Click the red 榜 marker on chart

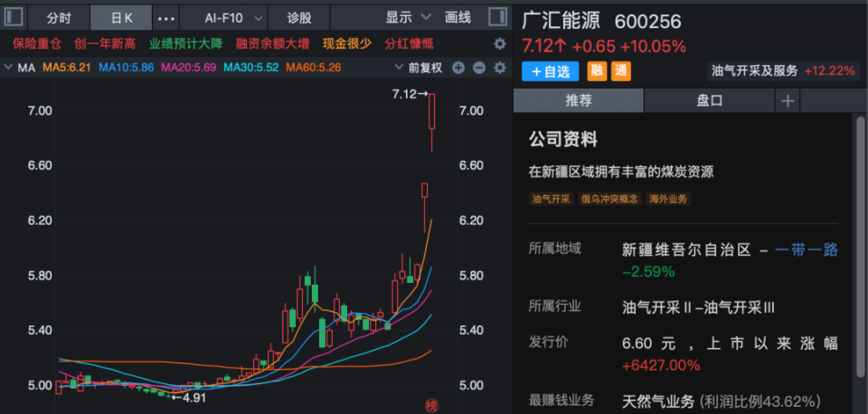(430, 406)
